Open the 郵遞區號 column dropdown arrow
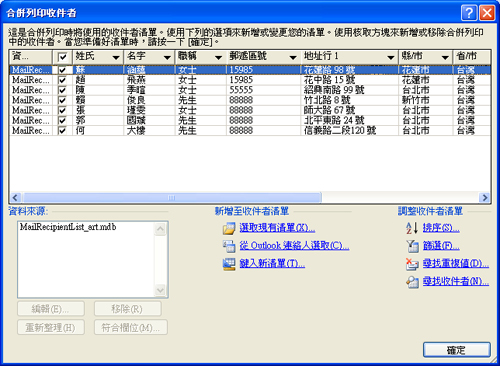Image resolution: width=500 pixels, height=366 pixels. tap(293, 57)
